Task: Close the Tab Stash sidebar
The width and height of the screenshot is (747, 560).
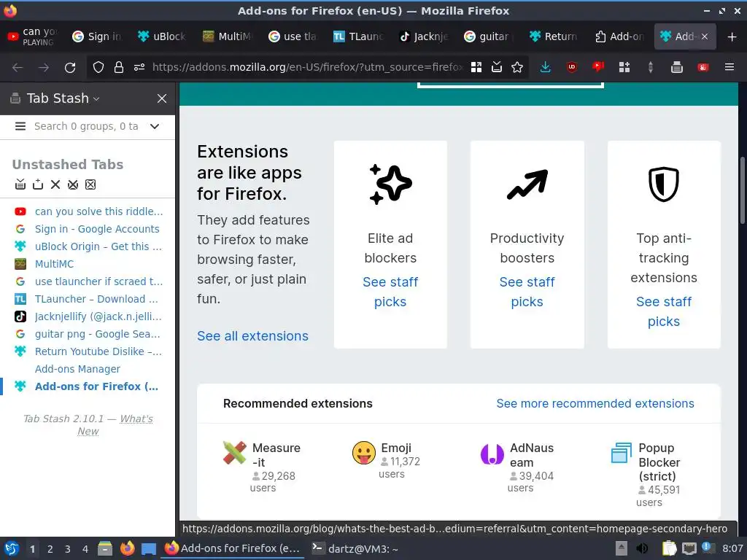Action: (x=162, y=98)
